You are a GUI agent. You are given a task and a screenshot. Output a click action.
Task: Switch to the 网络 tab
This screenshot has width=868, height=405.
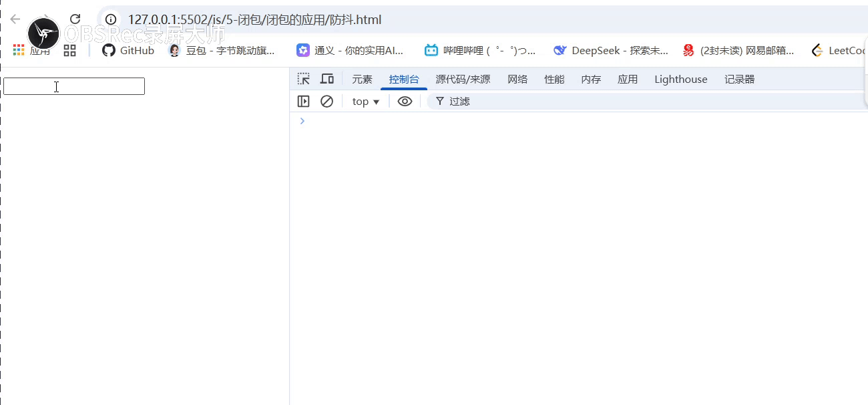517,79
